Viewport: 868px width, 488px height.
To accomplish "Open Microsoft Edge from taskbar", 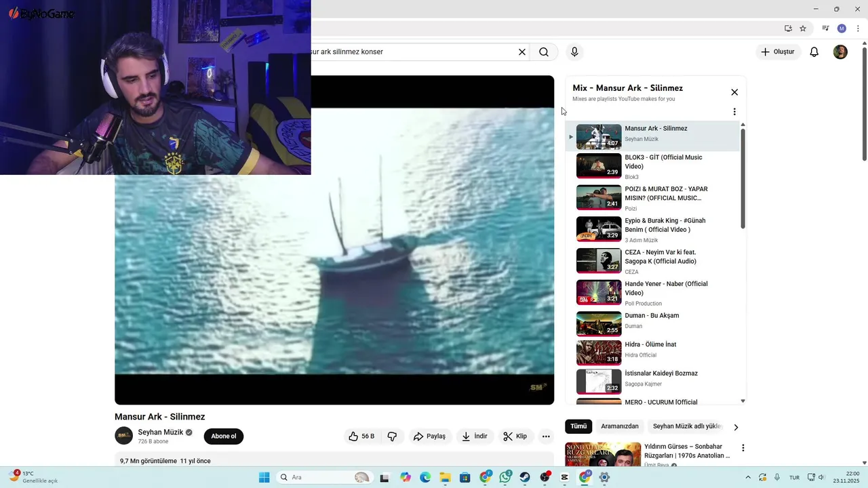I will pyautogui.click(x=425, y=477).
